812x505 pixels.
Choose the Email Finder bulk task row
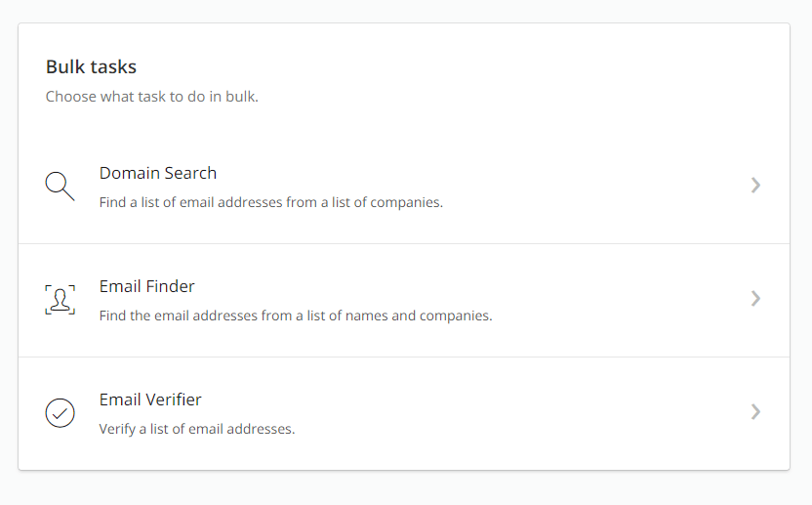[404, 300]
